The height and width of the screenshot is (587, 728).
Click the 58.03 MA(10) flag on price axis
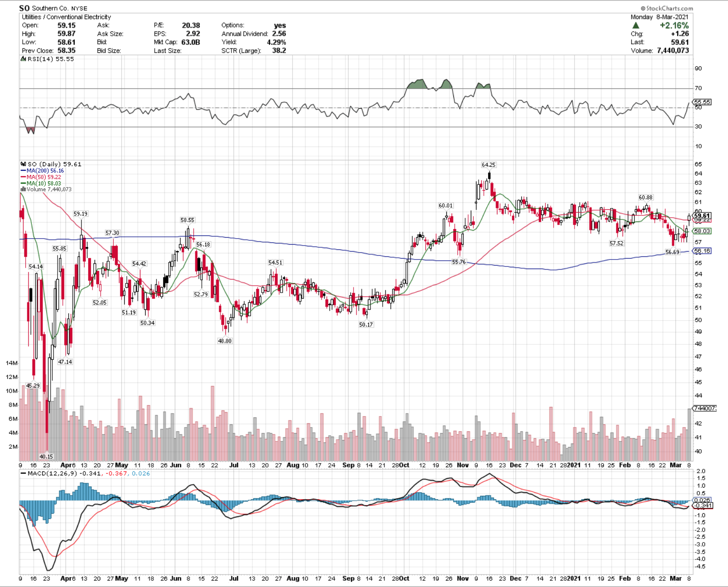point(702,231)
